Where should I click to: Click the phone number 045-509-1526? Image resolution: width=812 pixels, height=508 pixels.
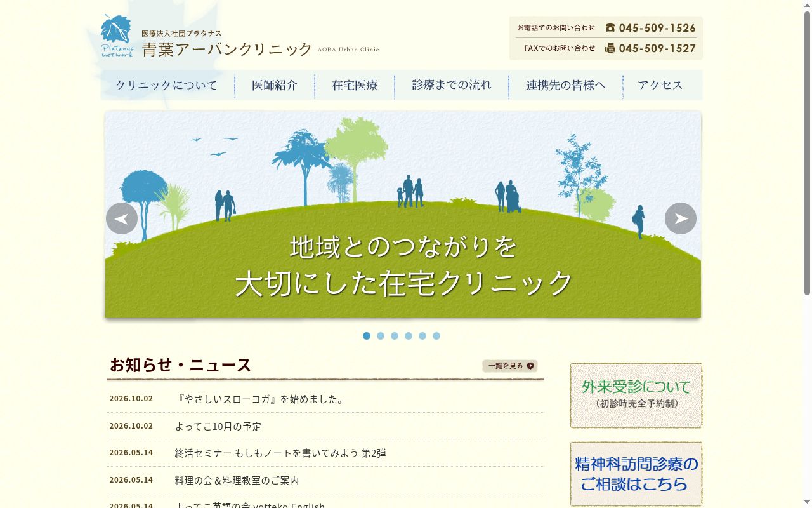point(657,28)
